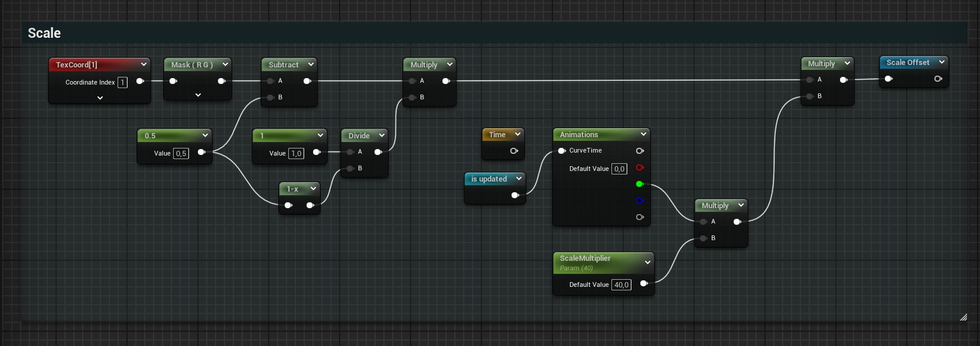
Task: Toggle the Animations node header arrow
Action: coord(643,134)
